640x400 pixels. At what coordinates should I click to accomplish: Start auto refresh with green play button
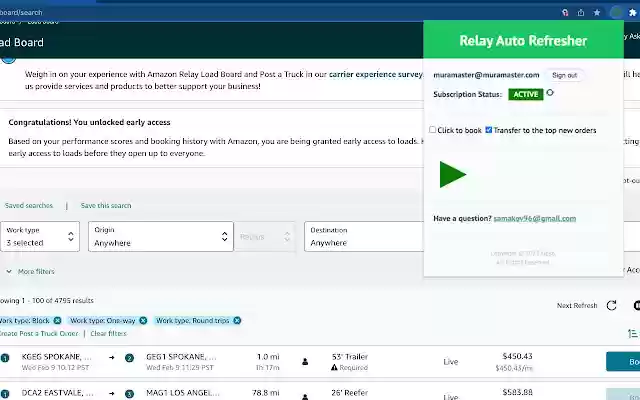(452, 175)
